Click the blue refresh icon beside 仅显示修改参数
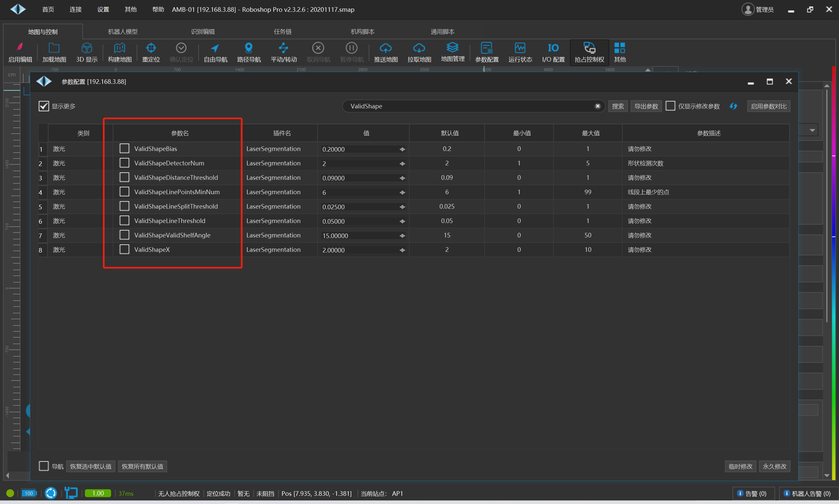 tap(734, 106)
